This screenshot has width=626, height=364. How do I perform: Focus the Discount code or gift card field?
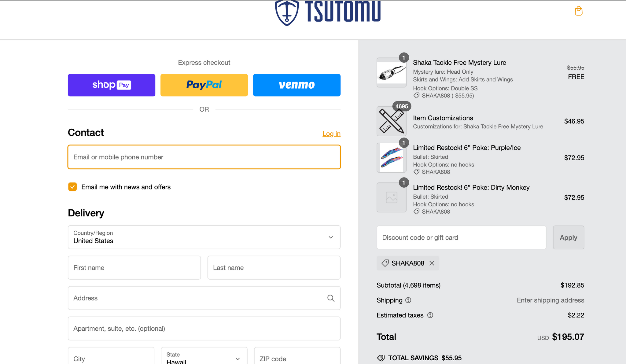pos(461,237)
